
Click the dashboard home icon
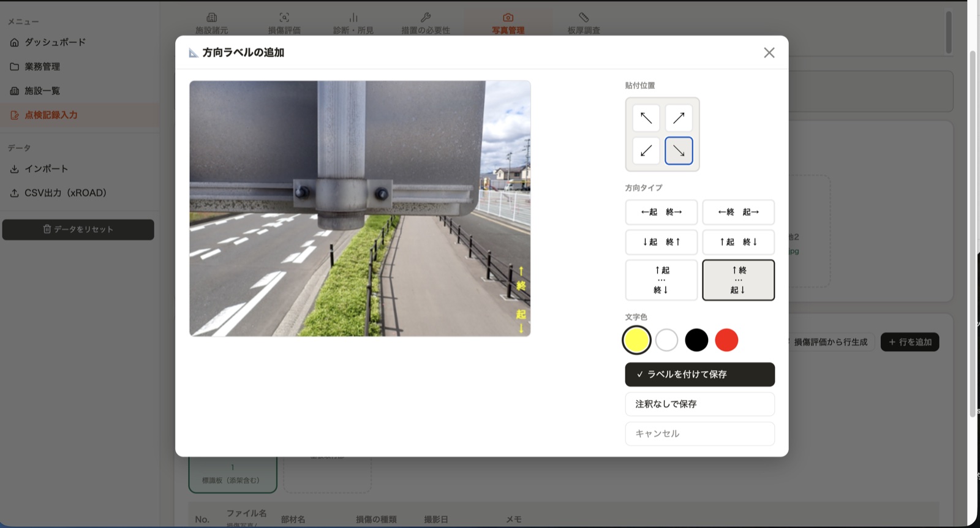click(x=15, y=42)
